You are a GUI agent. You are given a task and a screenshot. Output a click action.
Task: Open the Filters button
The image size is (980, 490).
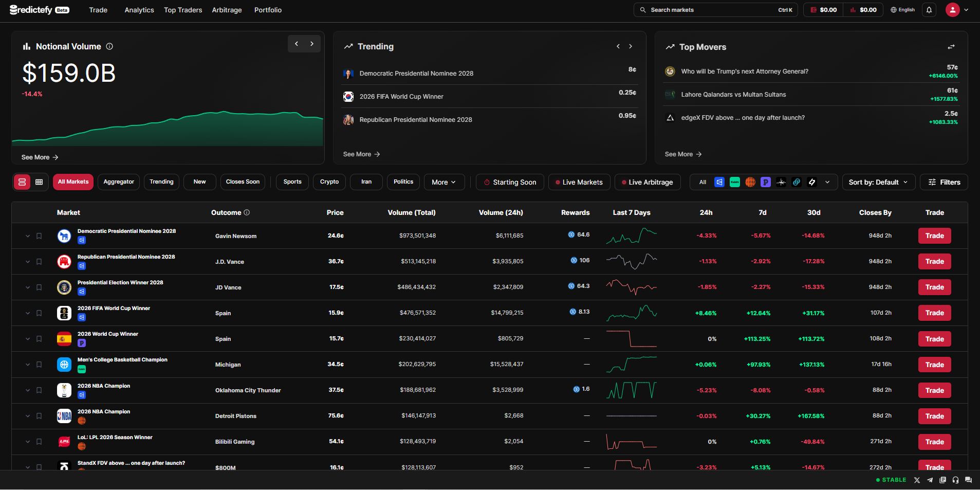tap(944, 182)
